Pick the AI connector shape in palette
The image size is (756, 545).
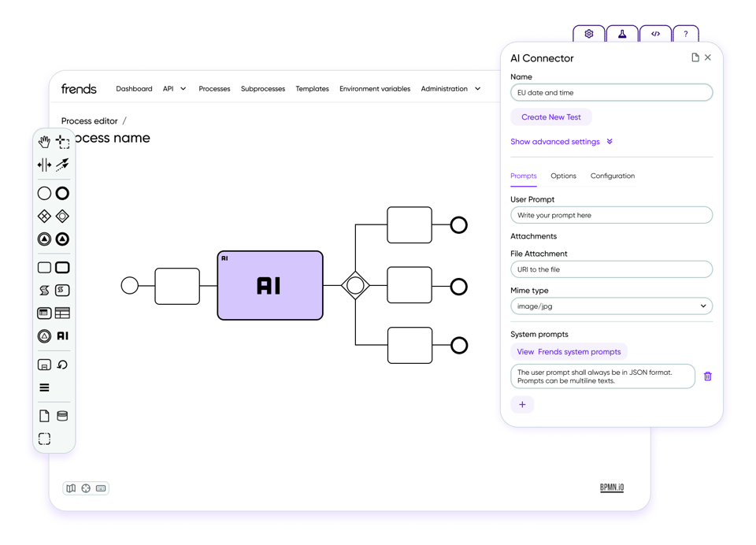click(x=62, y=336)
